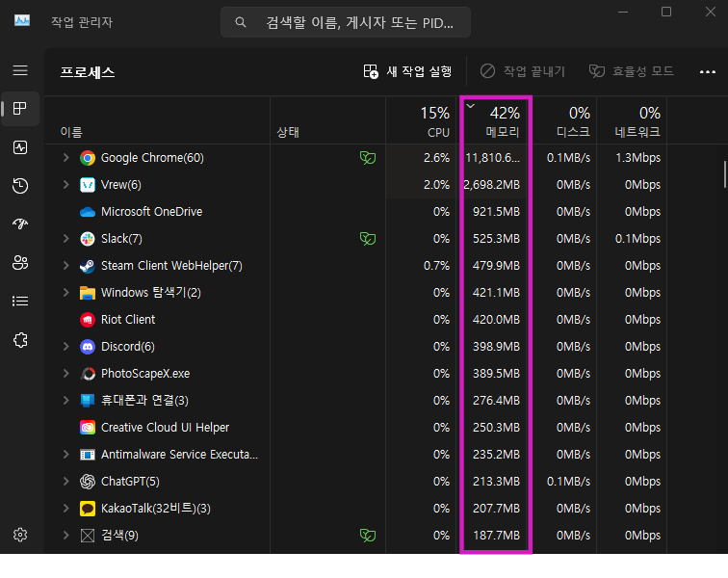728x578 pixels.
Task: Click the Windows 탐색기 folder icon
Action: pyautogui.click(x=88, y=293)
